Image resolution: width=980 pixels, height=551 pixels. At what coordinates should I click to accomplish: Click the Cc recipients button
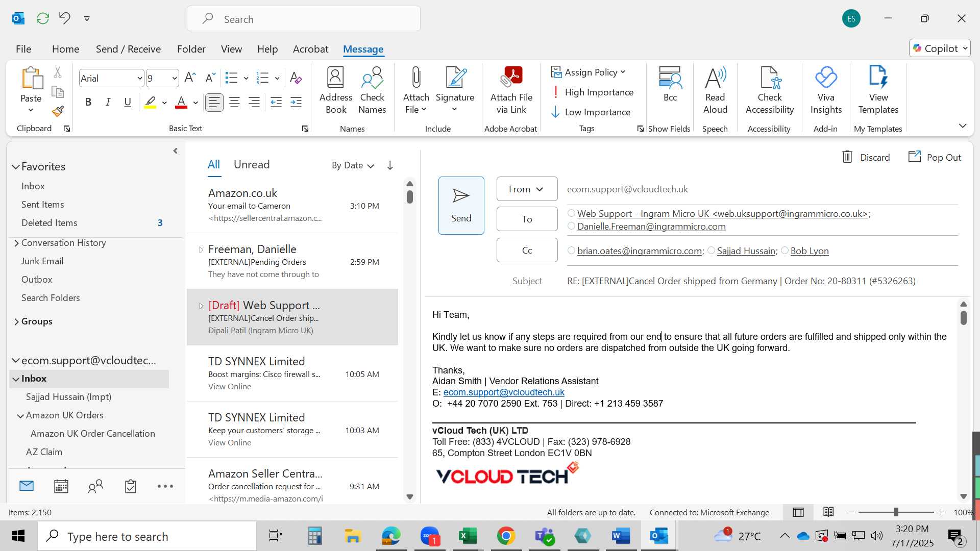(x=527, y=251)
